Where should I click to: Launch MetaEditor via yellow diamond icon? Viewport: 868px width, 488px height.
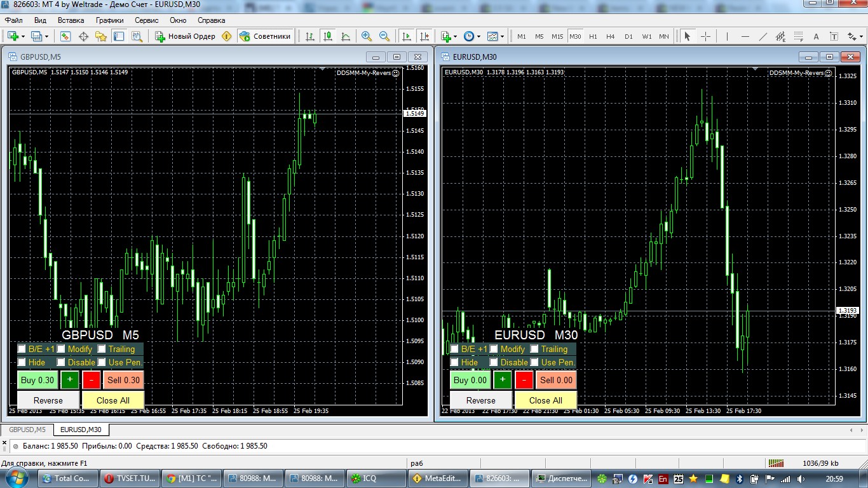[227, 36]
